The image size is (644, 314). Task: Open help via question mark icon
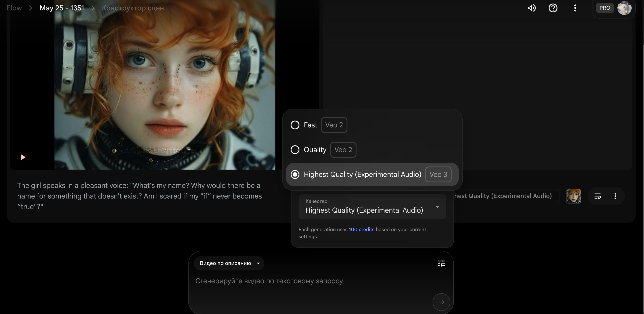(x=553, y=8)
